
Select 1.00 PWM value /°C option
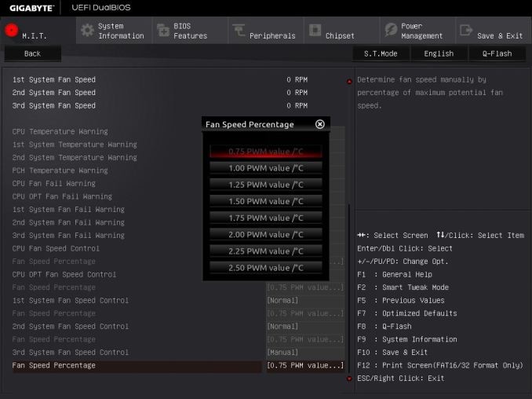click(x=266, y=168)
